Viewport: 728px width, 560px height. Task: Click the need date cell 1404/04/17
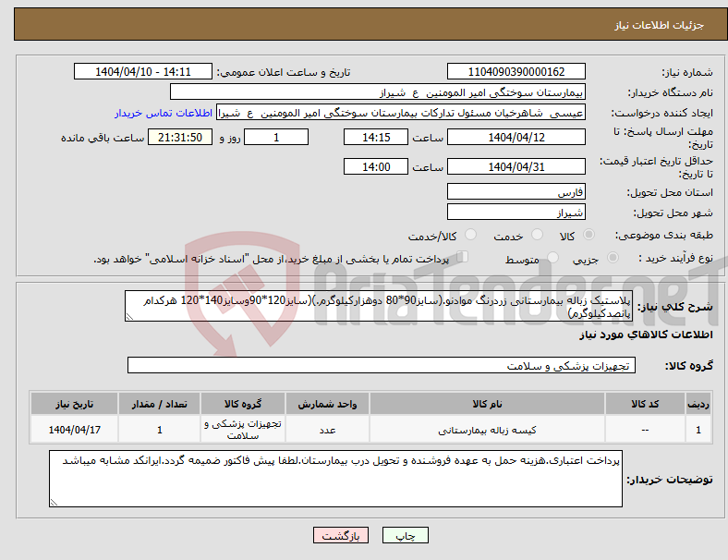pyautogui.click(x=74, y=430)
